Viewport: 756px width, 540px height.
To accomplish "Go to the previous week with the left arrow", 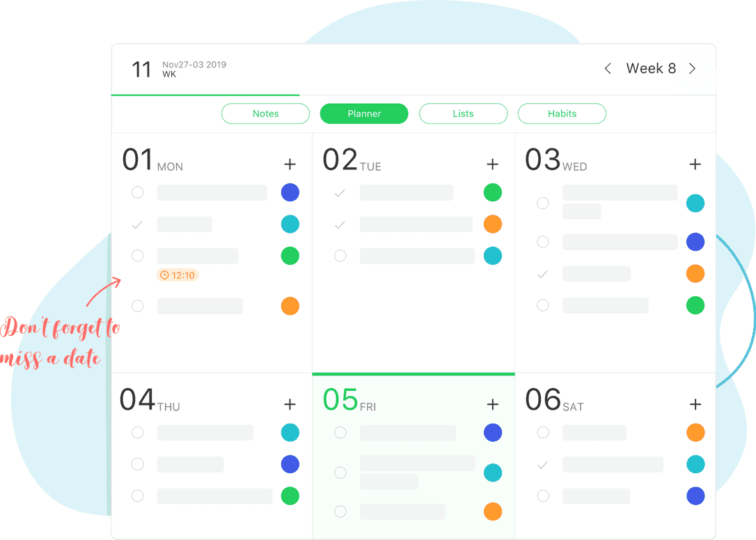I will [x=607, y=68].
